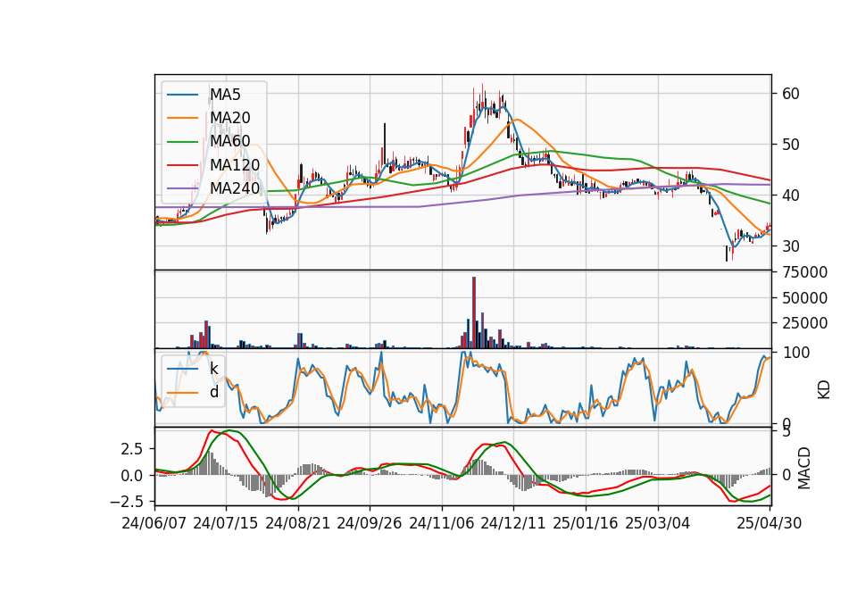Click the MA60 legend label
This screenshot has height=616, width=857.
click(230, 142)
